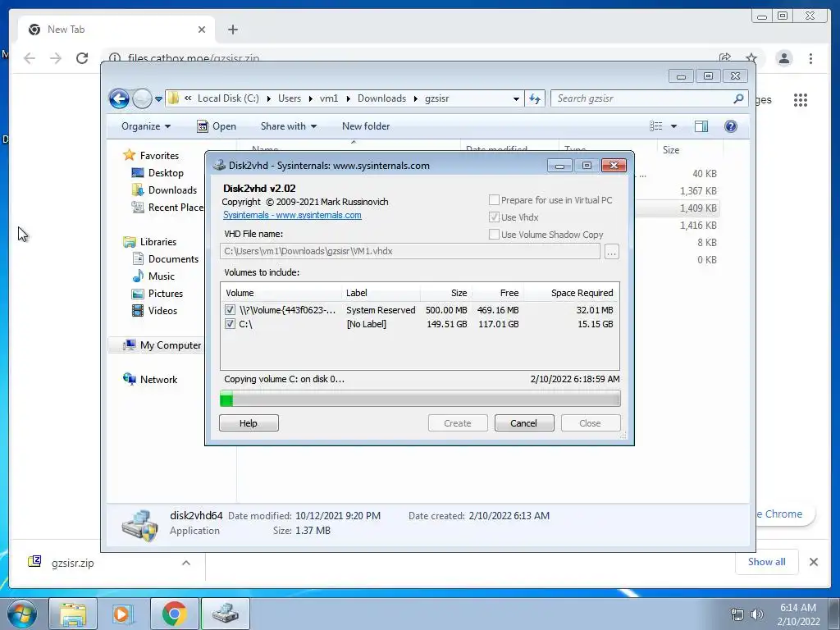This screenshot has height=630, width=840.
Task: Click the Chrome back arrow
Action: [x=30, y=58]
